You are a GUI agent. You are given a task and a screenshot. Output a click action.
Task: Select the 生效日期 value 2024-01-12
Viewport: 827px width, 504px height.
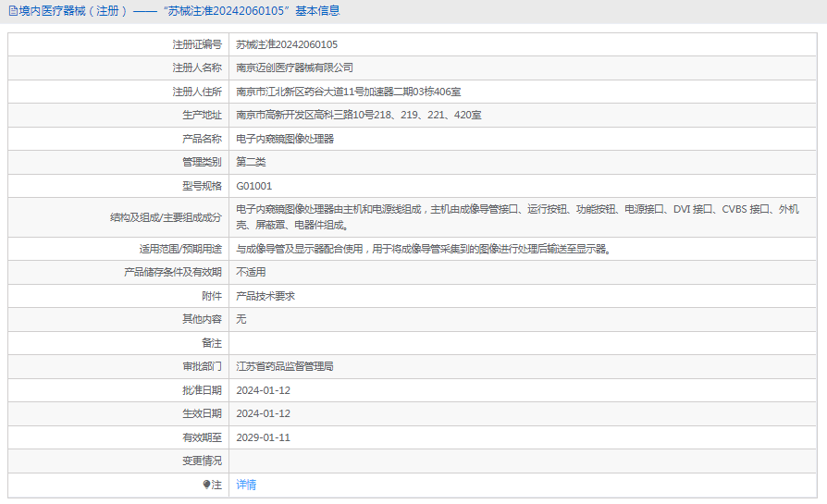click(264, 413)
